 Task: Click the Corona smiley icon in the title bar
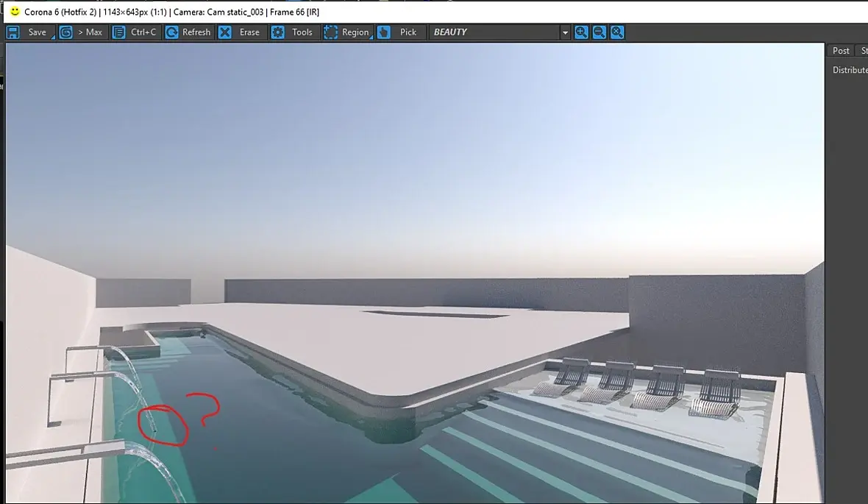click(15, 11)
